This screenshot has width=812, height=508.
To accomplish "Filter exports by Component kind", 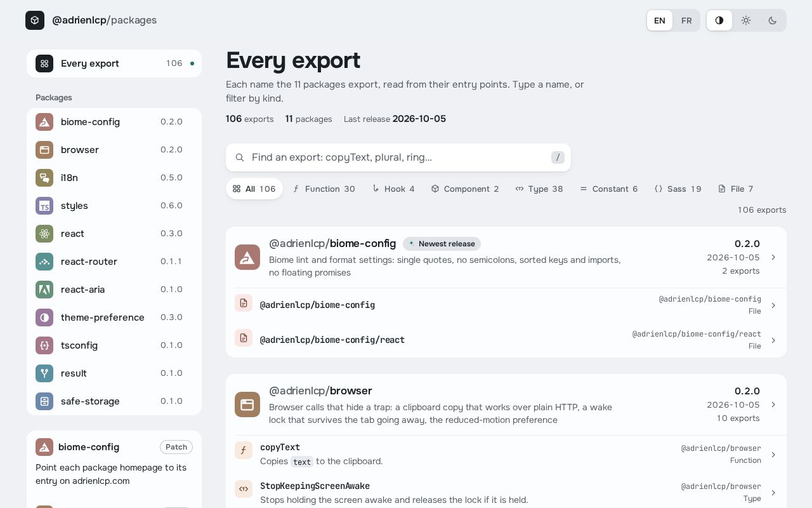I will [x=465, y=189].
